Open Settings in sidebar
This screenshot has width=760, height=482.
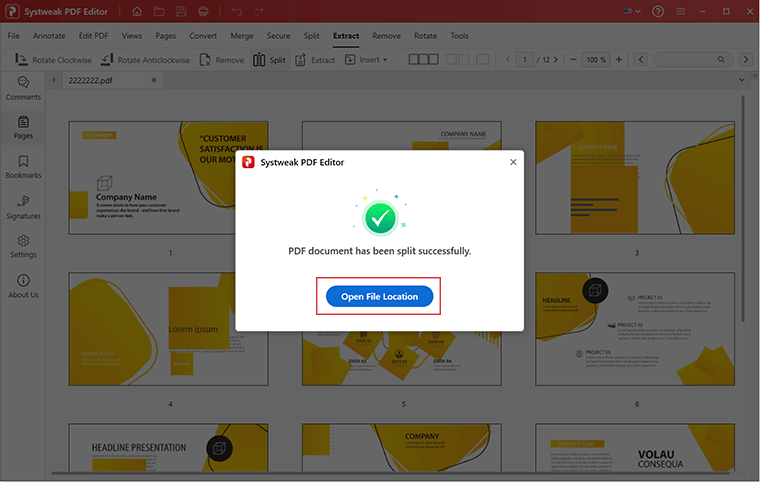coord(23,246)
